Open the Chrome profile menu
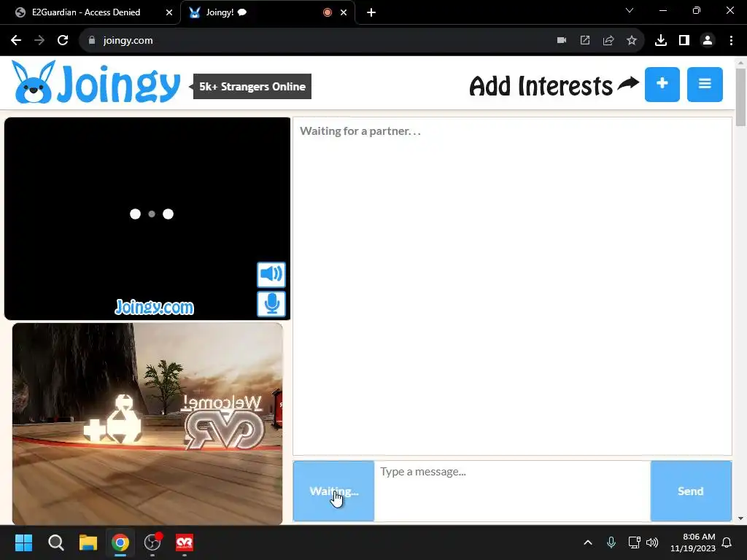This screenshot has height=560, width=747. 708,41
